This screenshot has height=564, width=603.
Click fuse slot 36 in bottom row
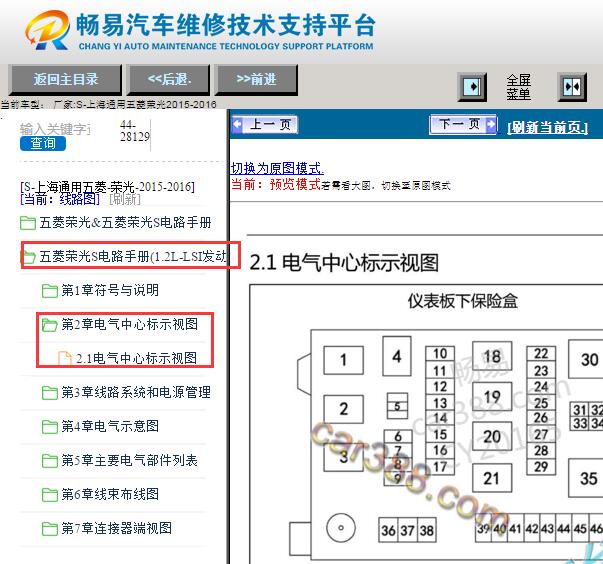(x=388, y=531)
